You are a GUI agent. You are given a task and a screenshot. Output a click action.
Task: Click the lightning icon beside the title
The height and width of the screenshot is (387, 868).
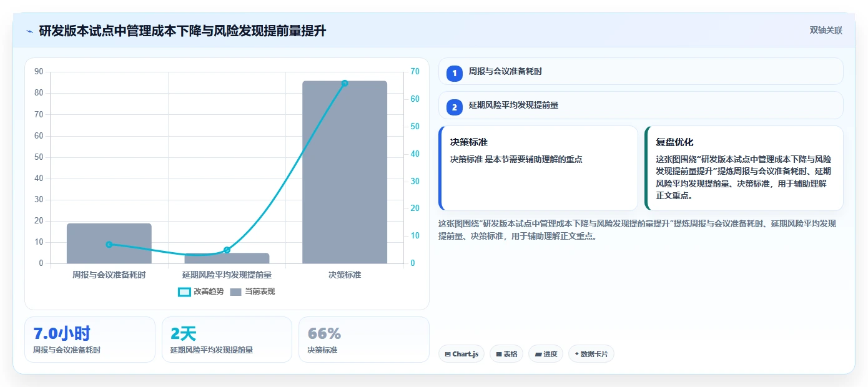[29, 31]
